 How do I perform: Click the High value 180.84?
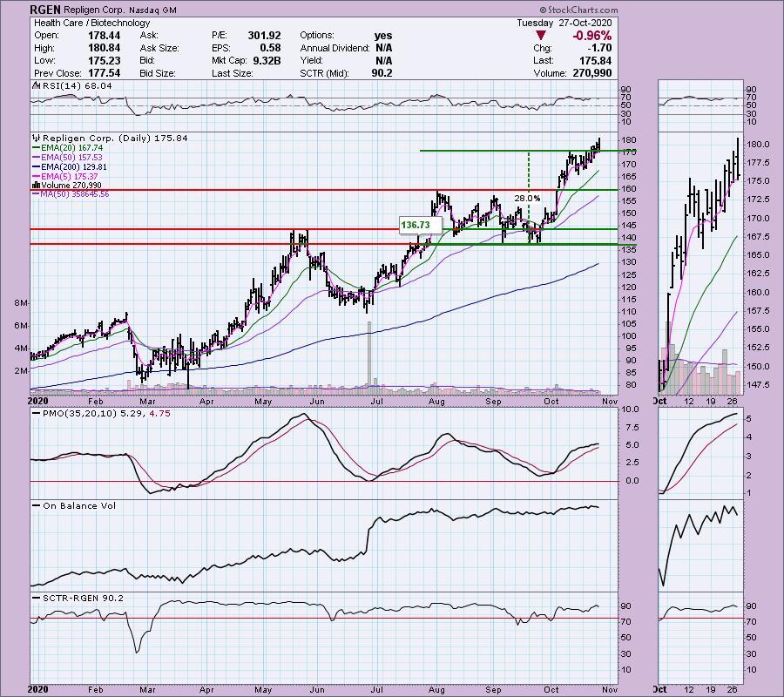pyautogui.click(x=104, y=48)
